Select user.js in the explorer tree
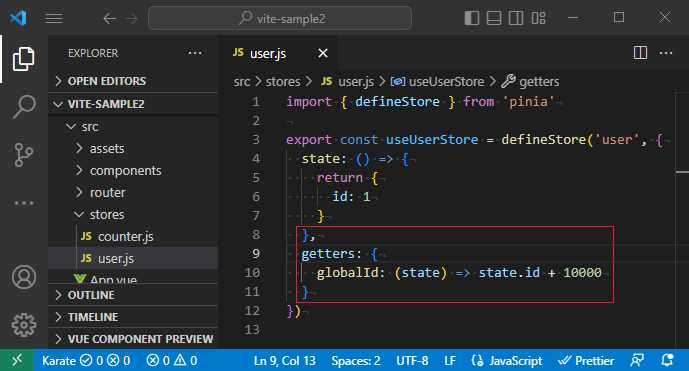The width and height of the screenshot is (689, 371). (x=133, y=258)
